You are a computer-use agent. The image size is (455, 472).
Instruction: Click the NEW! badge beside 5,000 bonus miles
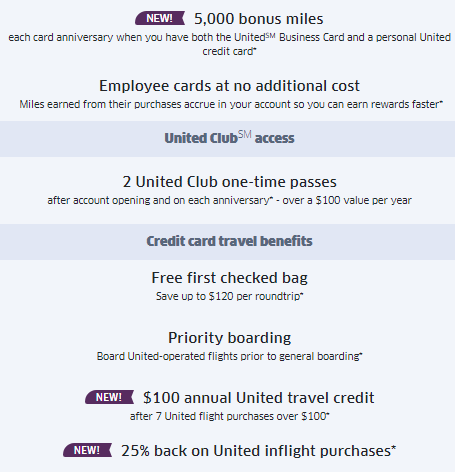(x=160, y=18)
